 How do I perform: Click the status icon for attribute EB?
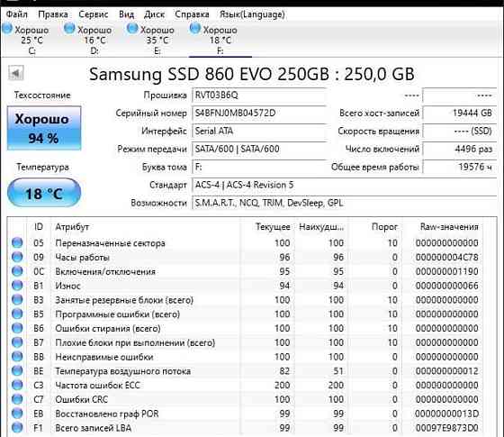pyautogui.click(x=17, y=414)
